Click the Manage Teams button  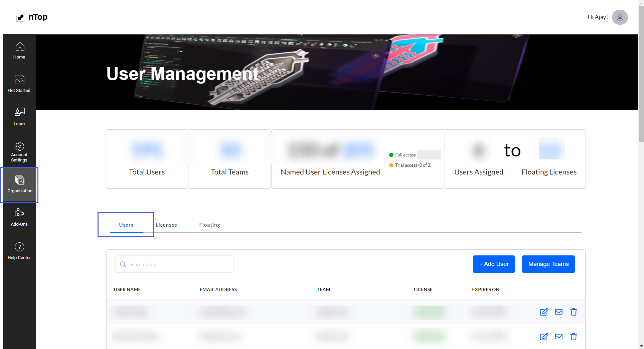pos(548,264)
